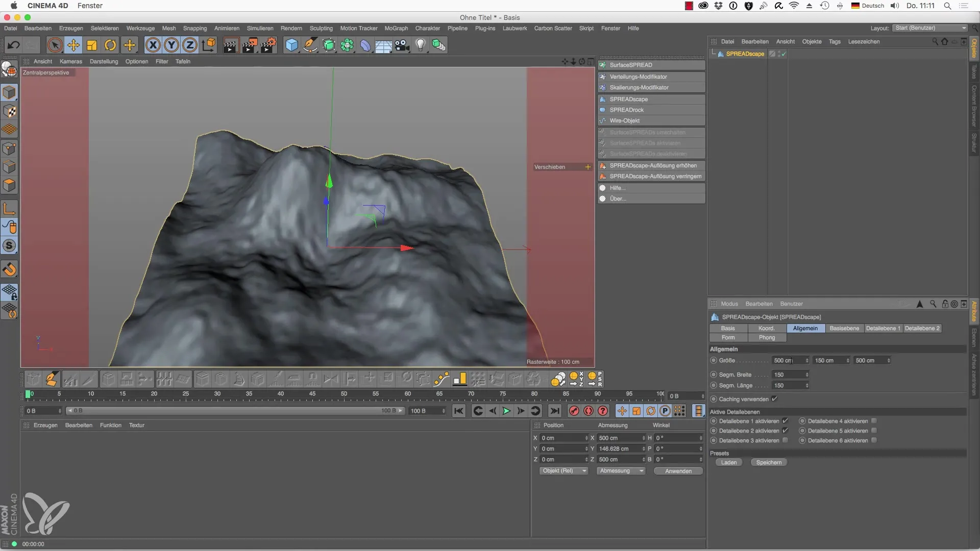This screenshot has height=551, width=980.
Task: Click frame 50 on the timeline ruler
Action: [x=344, y=394]
